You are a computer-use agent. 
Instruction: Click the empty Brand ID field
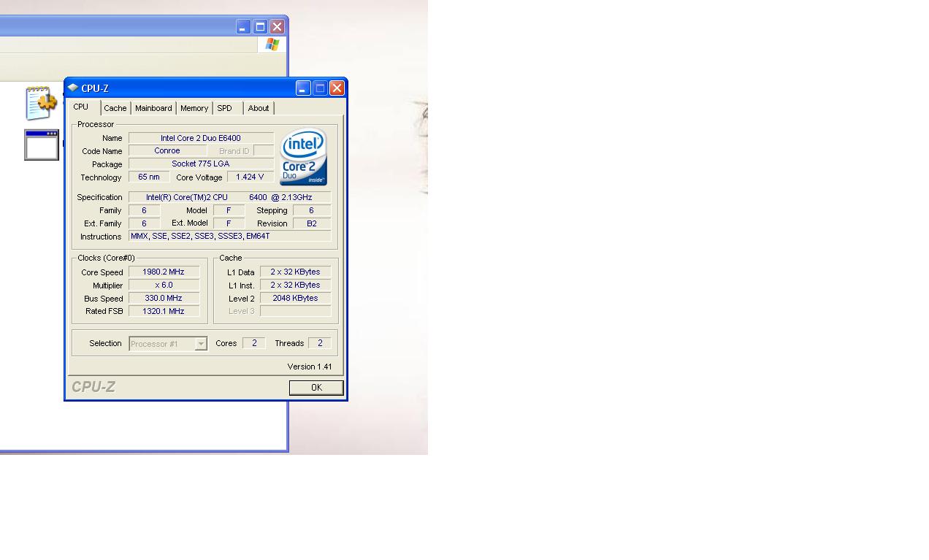(x=264, y=150)
